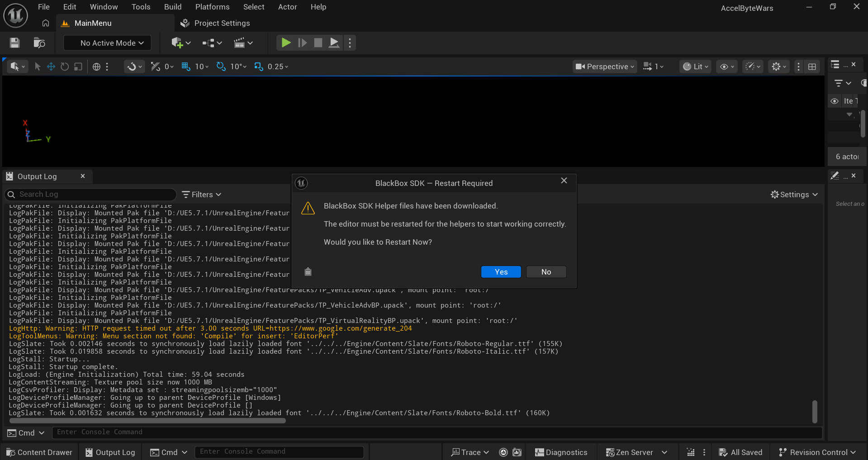Screen dimensions: 868x460
Task: Toggle surface snapping in the viewport
Action: (x=132, y=66)
